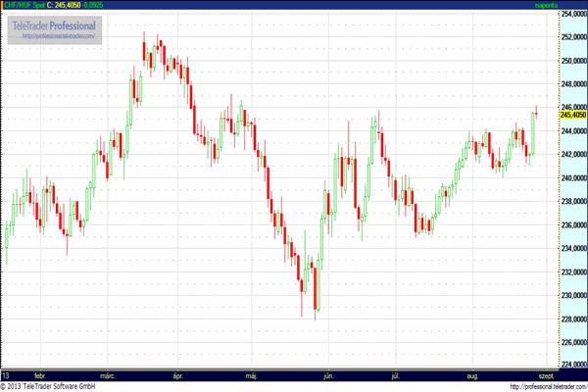
Task: Click the TeleTrader Professional logo
Action: [x=59, y=25]
